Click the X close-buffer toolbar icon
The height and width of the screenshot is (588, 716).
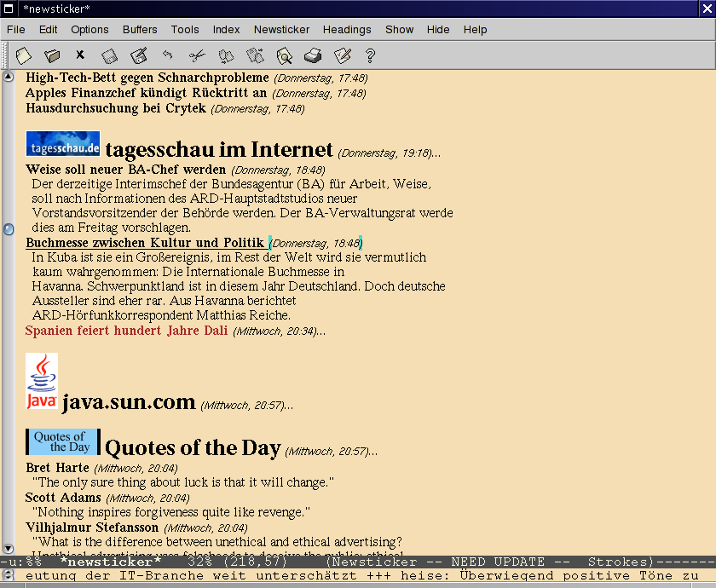[x=80, y=56]
